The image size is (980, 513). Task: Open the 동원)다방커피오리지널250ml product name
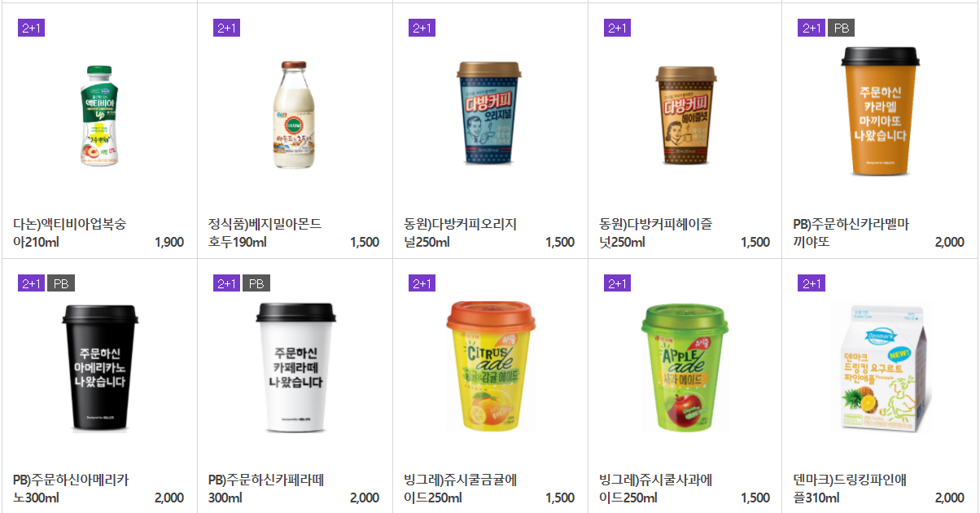point(461,233)
